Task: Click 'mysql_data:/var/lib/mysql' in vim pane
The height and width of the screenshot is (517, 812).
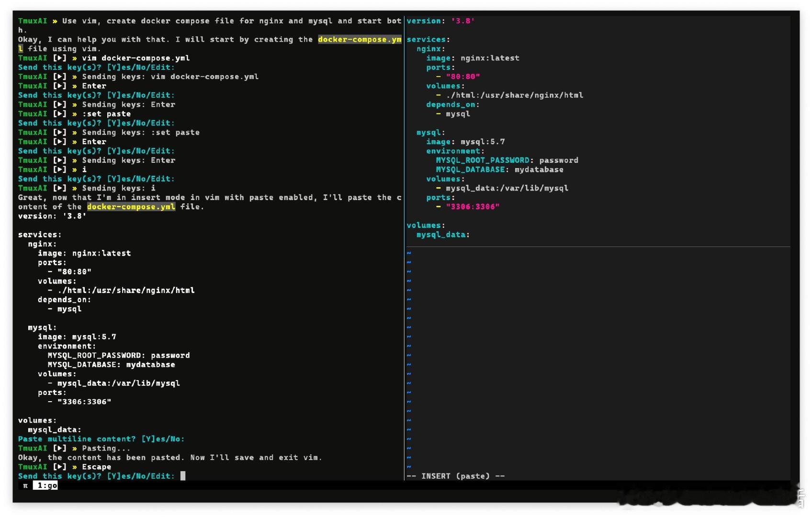Action: (507, 188)
